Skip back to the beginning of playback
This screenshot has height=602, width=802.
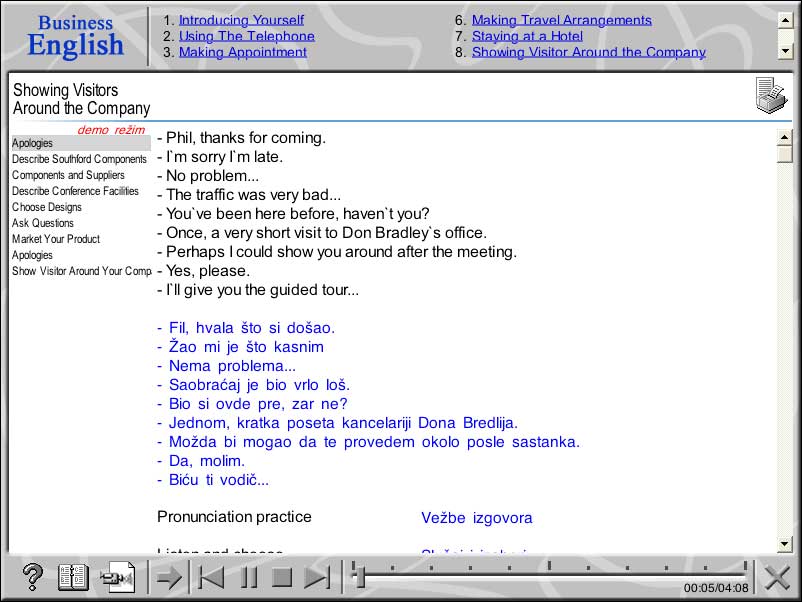(214, 577)
